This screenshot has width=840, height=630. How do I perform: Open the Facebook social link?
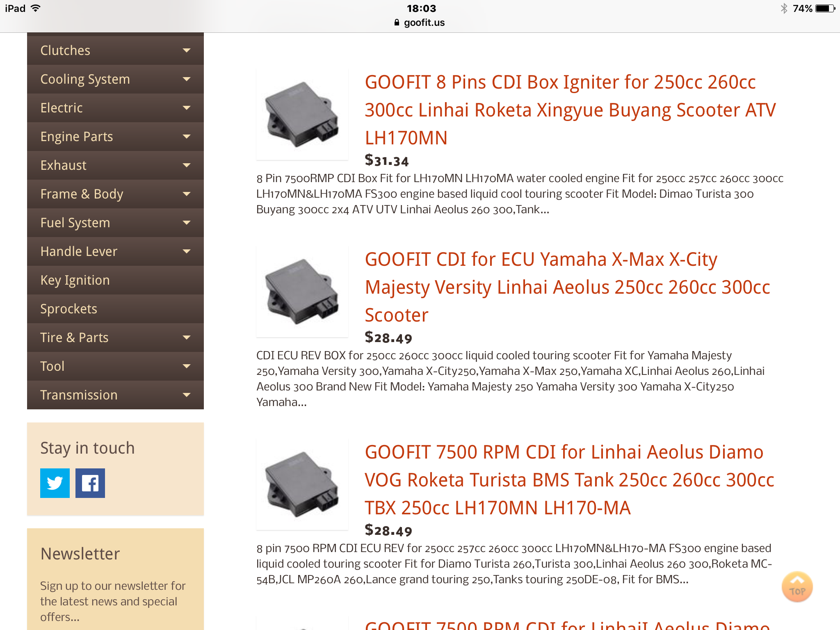(90, 483)
